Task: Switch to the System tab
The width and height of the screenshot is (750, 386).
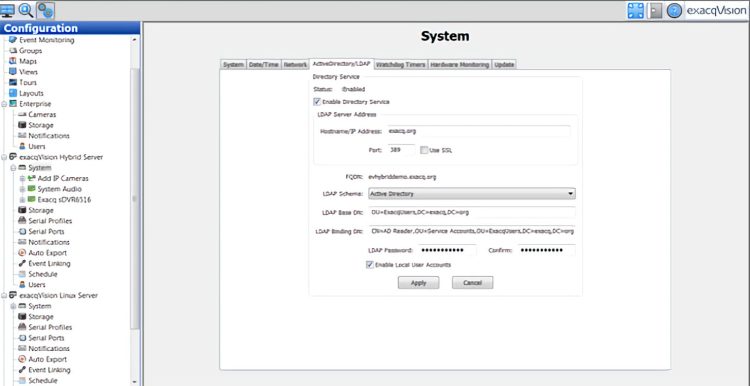Action: (x=233, y=65)
